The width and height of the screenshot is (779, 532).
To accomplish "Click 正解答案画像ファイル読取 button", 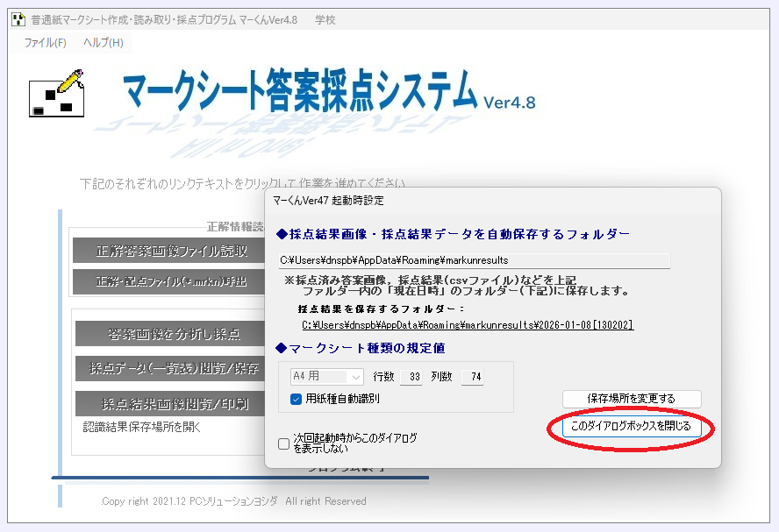I will pos(170,252).
